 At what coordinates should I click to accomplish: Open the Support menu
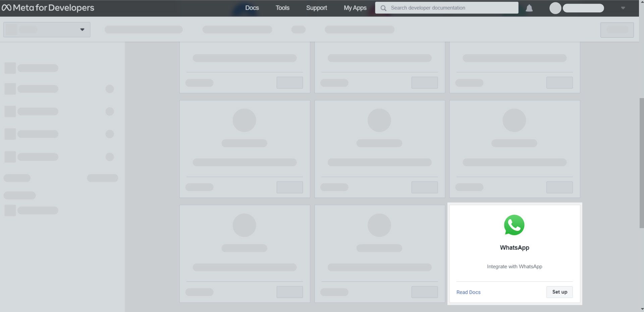point(316,8)
